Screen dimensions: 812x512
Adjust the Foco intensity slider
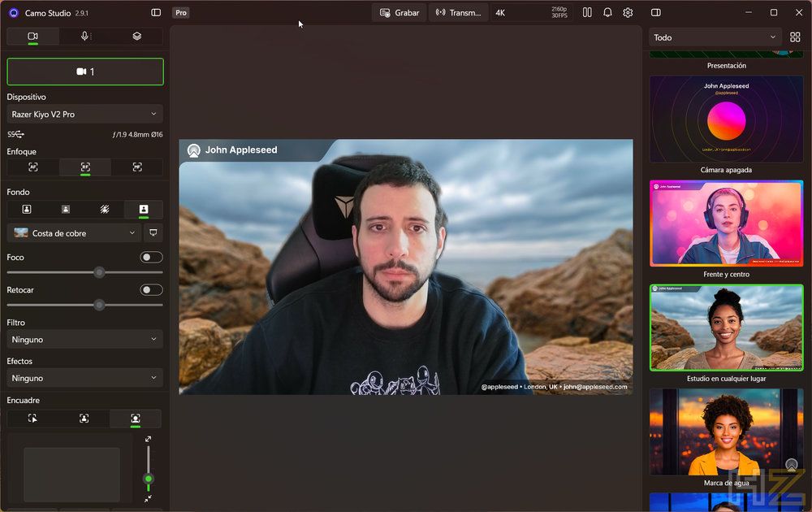(x=85, y=272)
